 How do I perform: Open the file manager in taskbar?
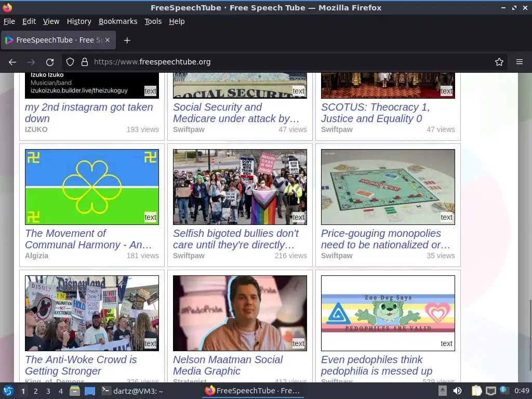(75, 391)
